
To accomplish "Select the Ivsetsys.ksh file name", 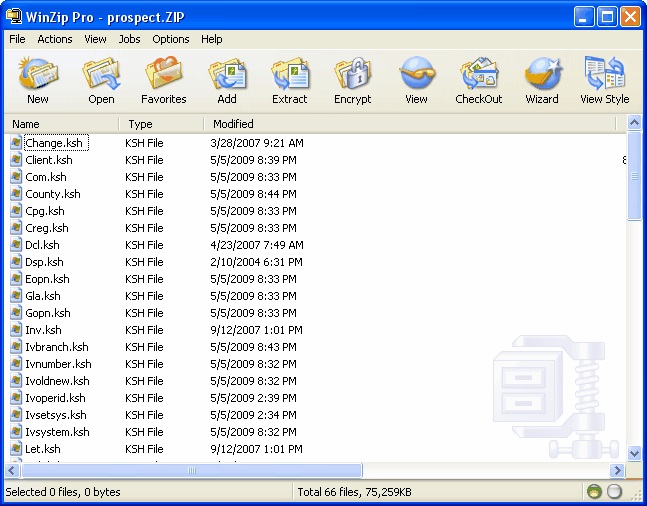I will [56, 415].
